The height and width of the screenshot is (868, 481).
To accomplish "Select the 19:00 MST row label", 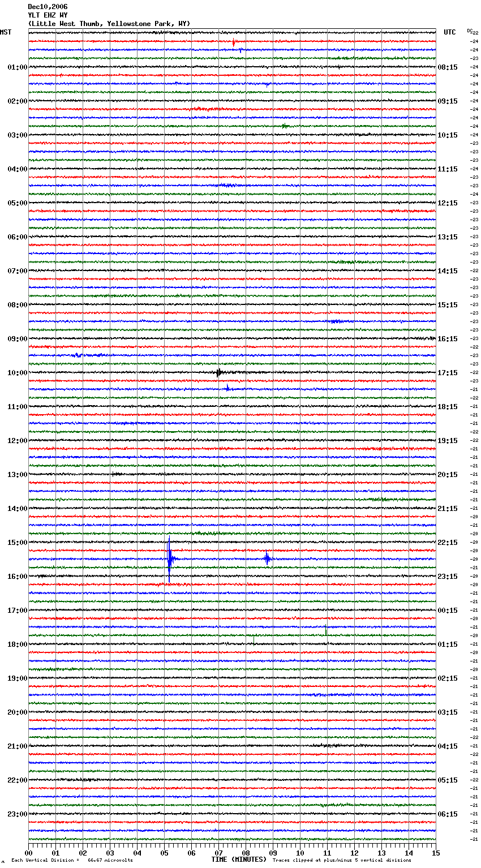I will coord(18,678).
